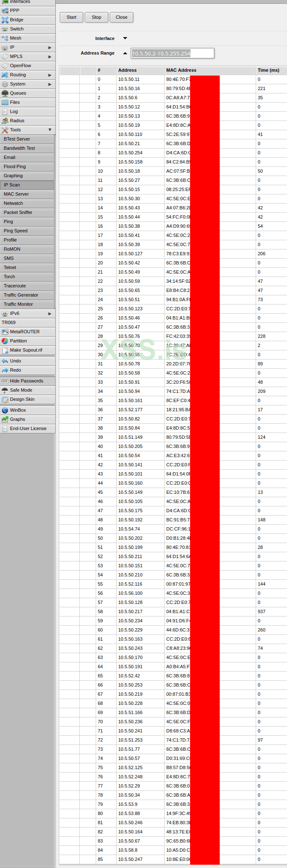The height and width of the screenshot is (868, 287).
Task: Select Netwatch in Tools menu
Action: coord(27,203)
